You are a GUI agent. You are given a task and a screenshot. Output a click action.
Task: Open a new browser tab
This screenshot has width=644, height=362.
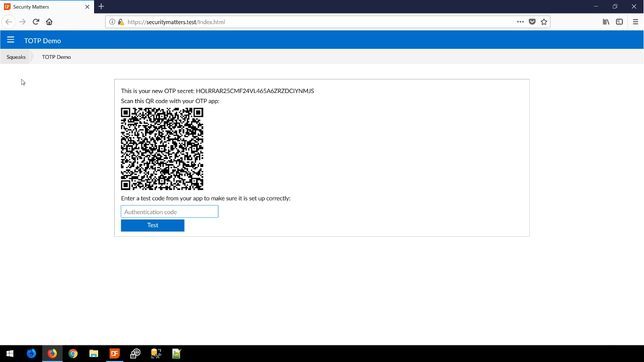pyautogui.click(x=101, y=7)
